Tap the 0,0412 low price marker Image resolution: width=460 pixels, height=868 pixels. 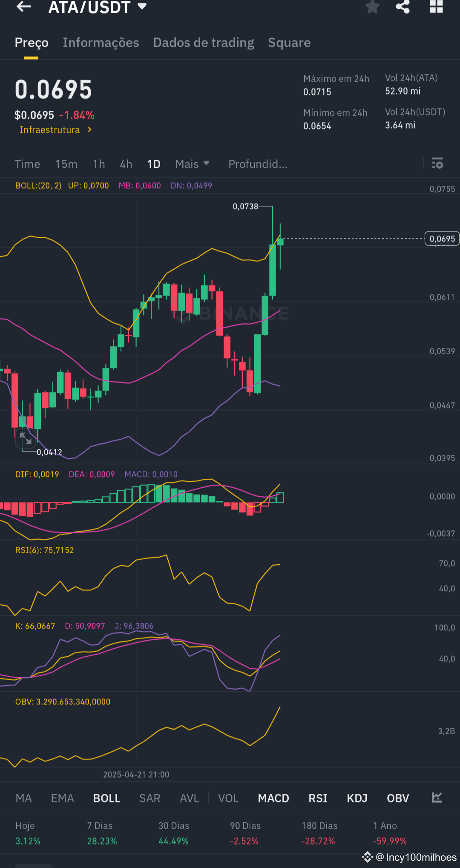(x=49, y=452)
